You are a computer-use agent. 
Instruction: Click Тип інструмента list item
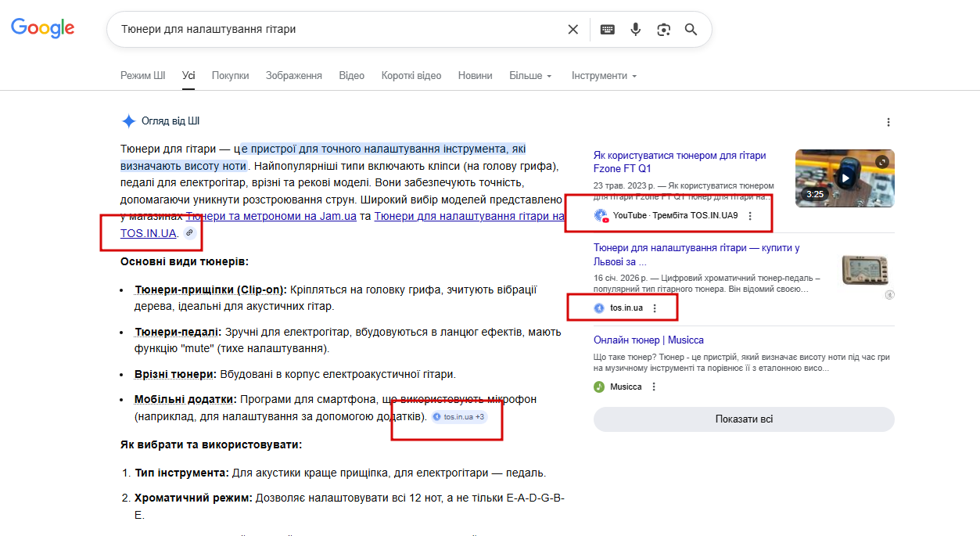pyautogui.click(x=340, y=473)
